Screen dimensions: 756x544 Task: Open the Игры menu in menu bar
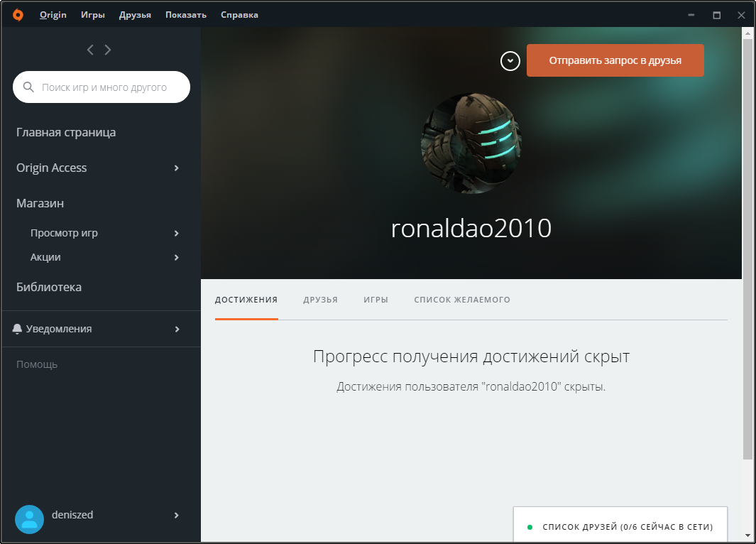point(93,15)
